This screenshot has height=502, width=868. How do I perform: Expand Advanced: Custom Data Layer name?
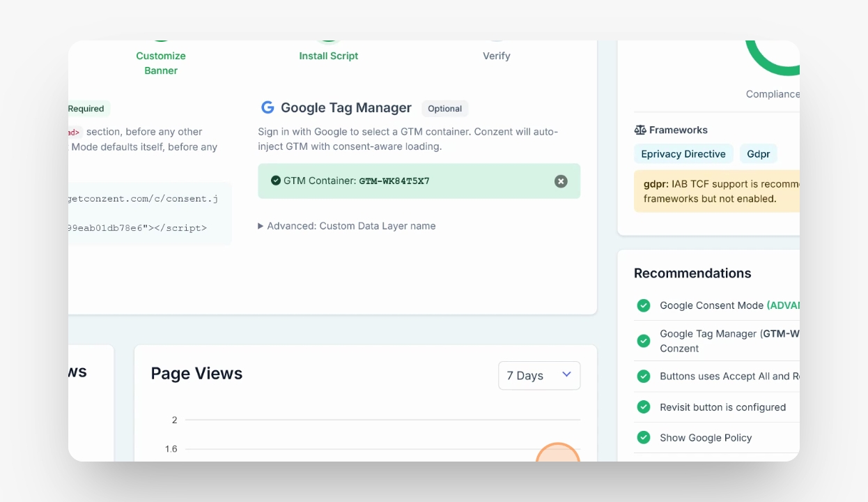pos(347,226)
